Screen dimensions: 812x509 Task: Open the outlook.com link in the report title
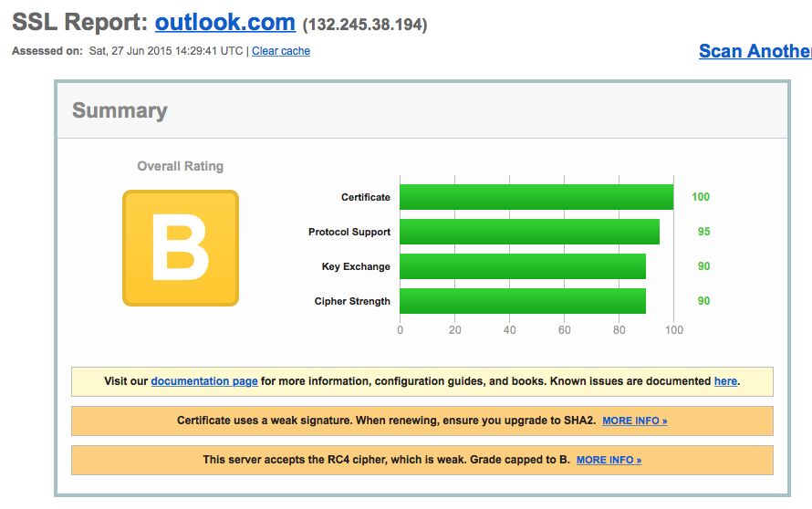click(x=225, y=22)
